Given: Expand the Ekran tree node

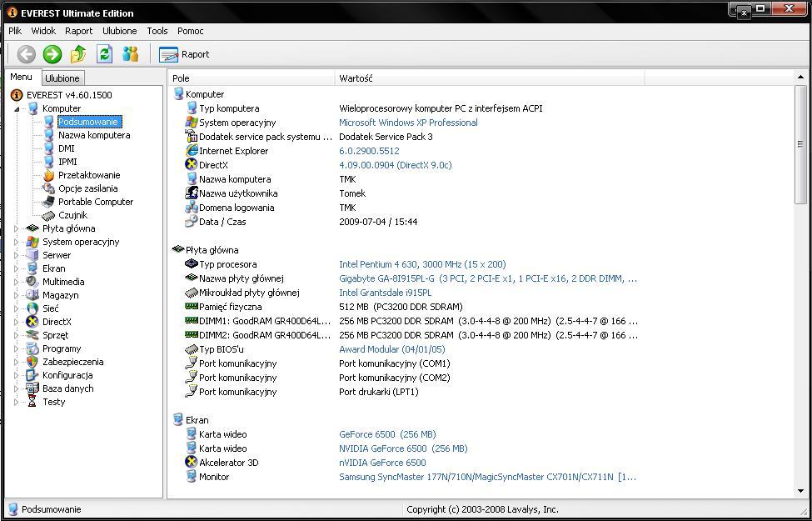Looking at the screenshot, I should [16, 268].
